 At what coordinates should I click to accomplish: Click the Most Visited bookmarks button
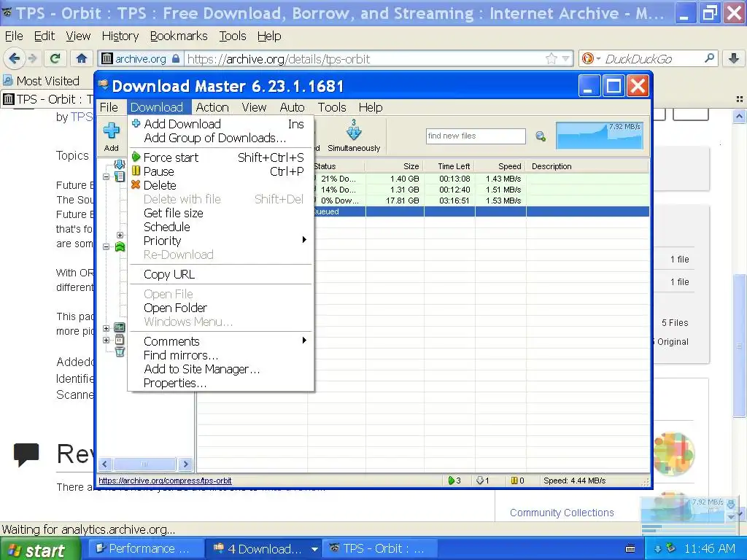(41, 80)
